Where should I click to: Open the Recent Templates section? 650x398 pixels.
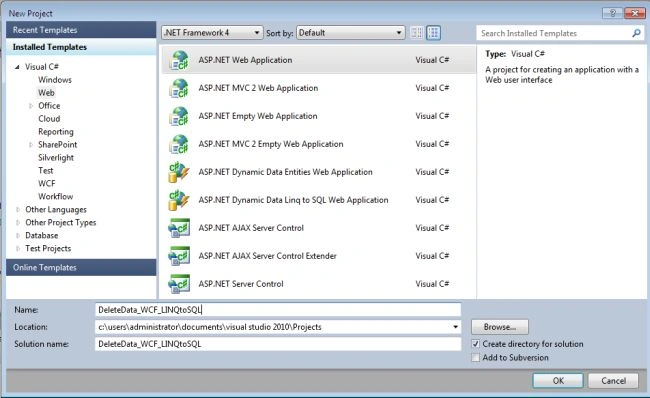pos(81,30)
